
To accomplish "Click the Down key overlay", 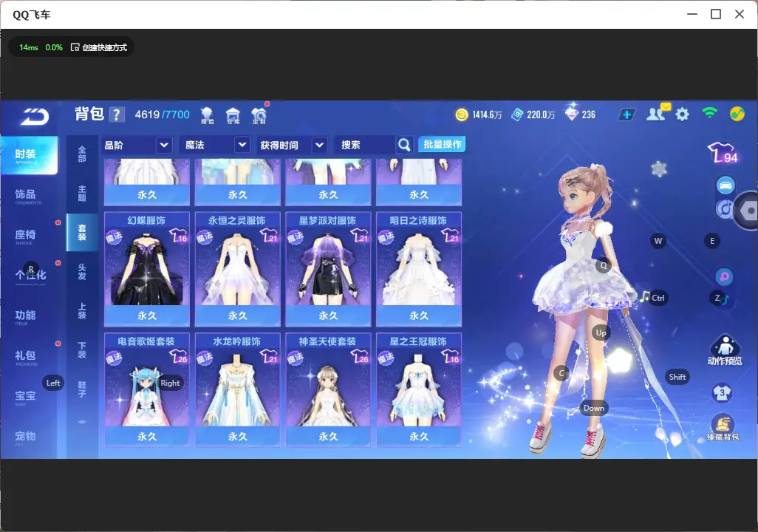I will (x=594, y=408).
